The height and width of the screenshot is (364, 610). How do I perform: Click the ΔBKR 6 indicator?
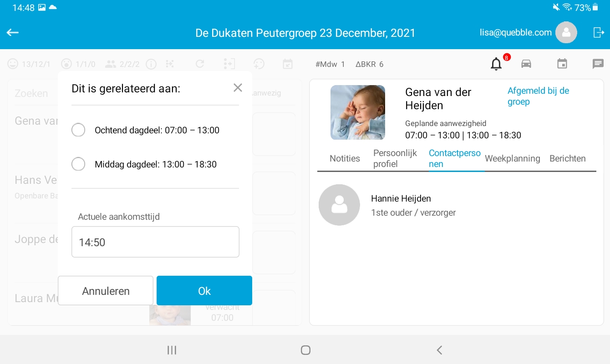click(x=369, y=64)
